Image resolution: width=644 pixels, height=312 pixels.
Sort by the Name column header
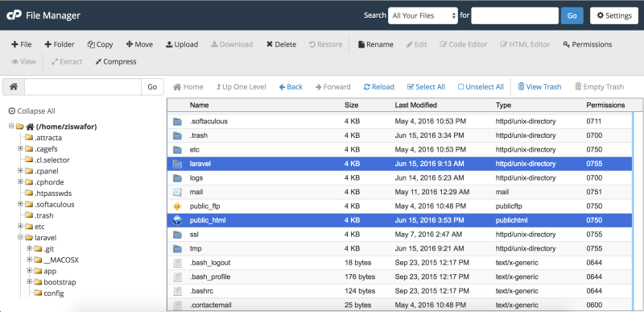(x=199, y=106)
